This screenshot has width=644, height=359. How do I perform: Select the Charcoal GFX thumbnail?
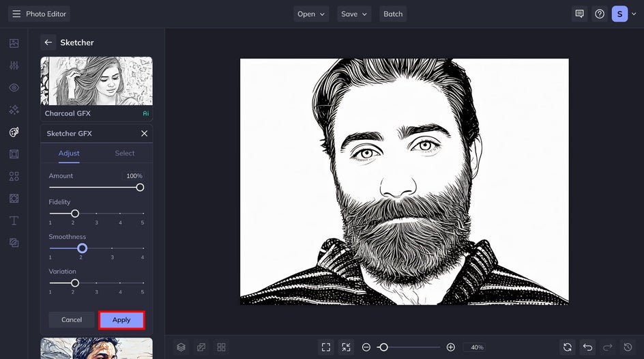tap(96, 81)
